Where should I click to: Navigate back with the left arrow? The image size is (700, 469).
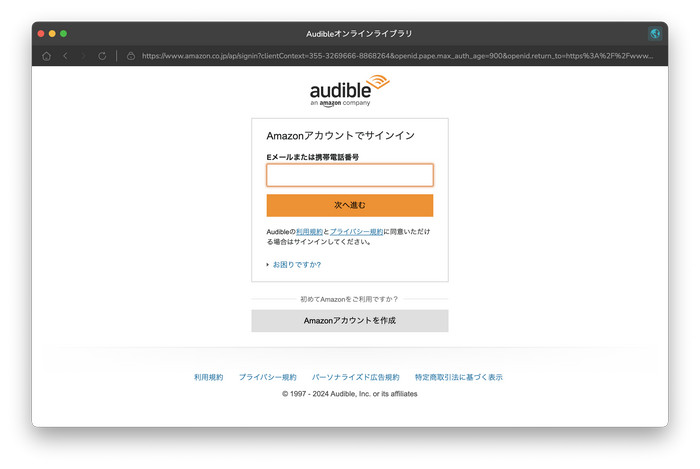pos(66,56)
